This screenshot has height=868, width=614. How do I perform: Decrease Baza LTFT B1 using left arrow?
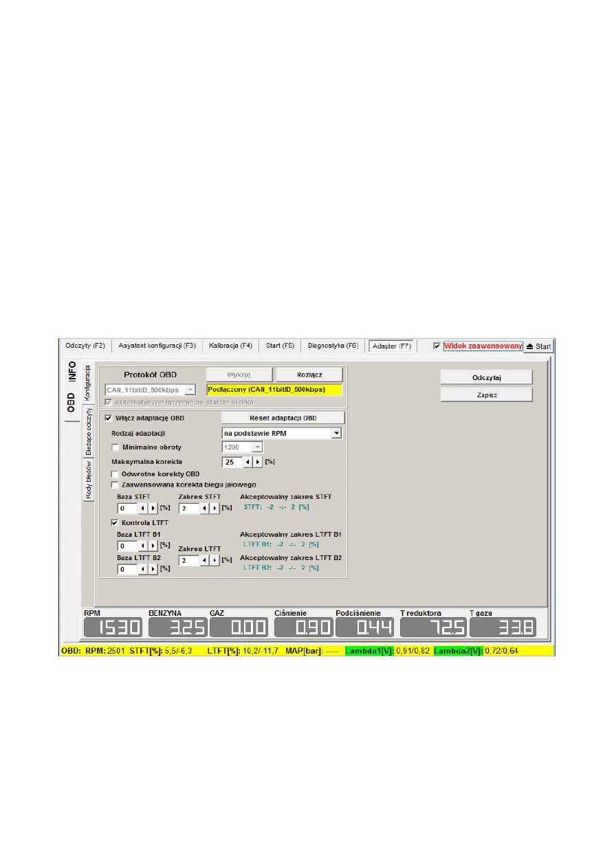pyautogui.click(x=142, y=545)
